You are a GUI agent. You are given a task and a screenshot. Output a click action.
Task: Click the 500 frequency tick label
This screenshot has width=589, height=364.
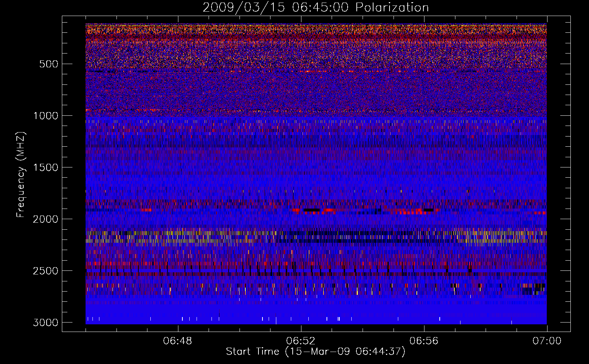pyautogui.click(x=49, y=64)
